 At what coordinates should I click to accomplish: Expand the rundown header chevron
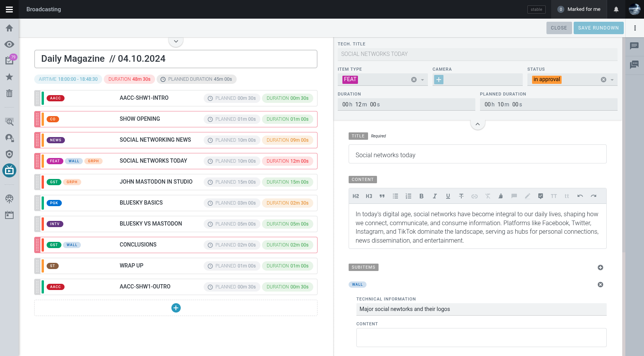[176, 41]
